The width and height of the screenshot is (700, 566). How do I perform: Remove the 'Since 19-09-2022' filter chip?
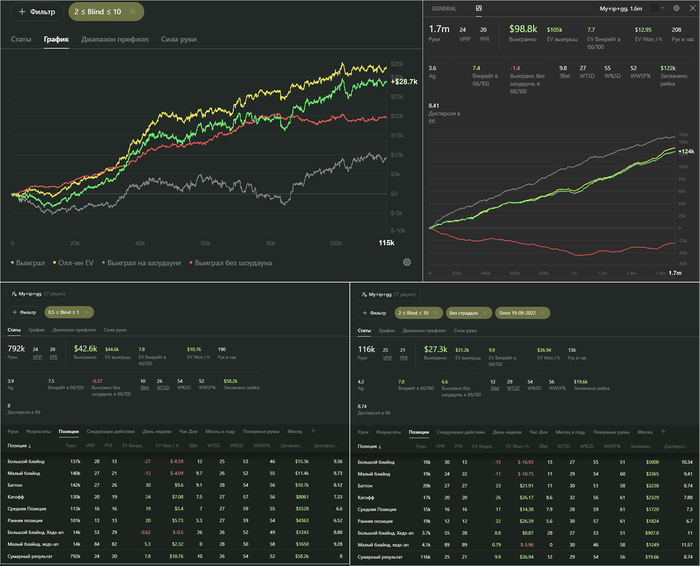(x=543, y=313)
